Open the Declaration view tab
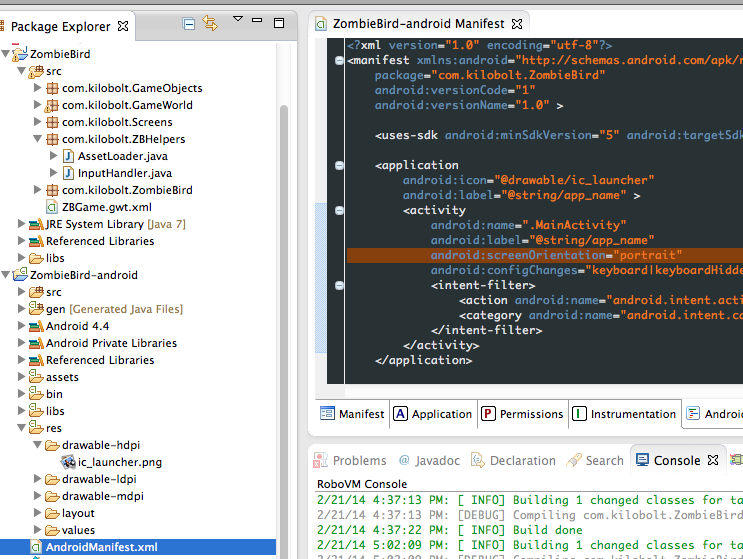The image size is (743, 559). (x=513, y=460)
